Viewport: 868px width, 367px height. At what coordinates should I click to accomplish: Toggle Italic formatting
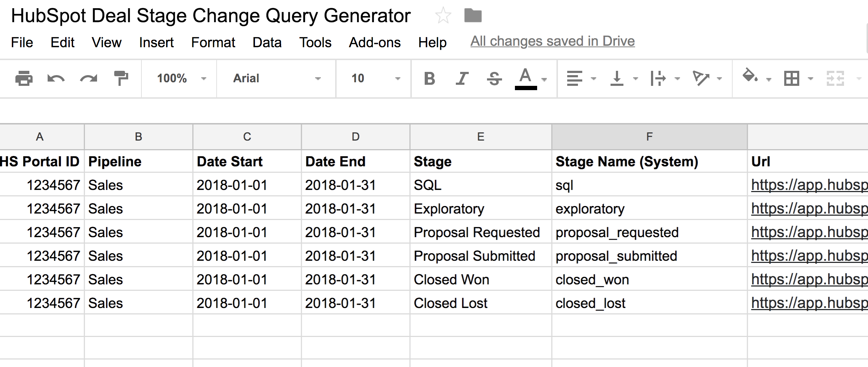point(462,78)
